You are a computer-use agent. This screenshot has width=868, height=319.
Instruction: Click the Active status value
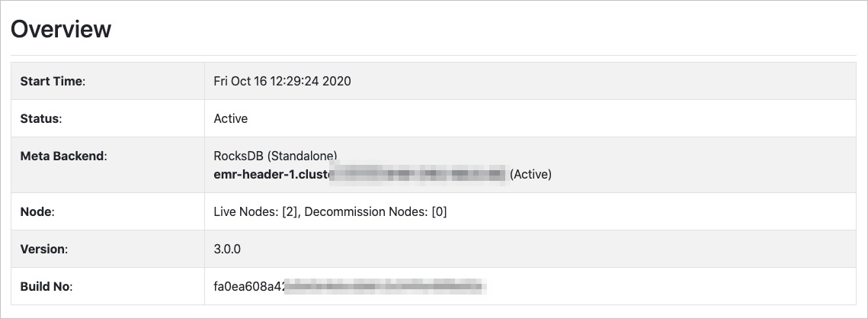tap(231, 118)
